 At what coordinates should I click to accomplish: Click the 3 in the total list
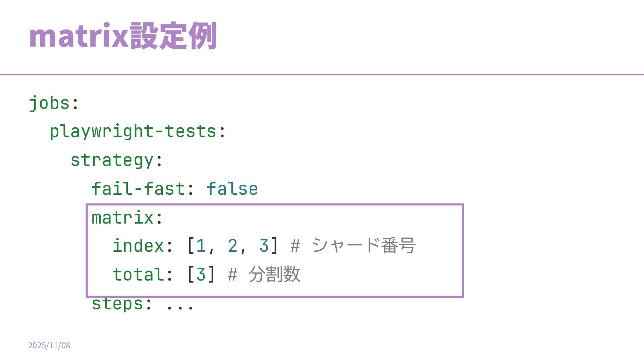pos(201,275)
